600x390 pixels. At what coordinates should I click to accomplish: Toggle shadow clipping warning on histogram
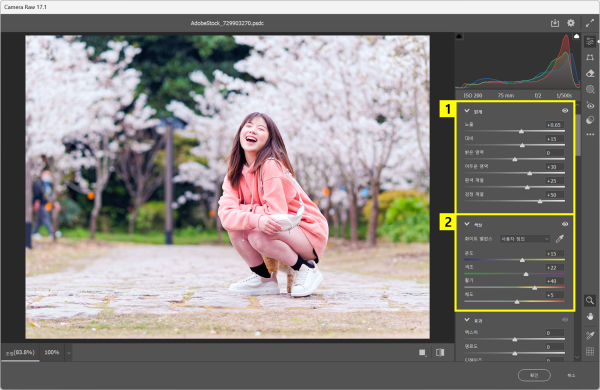tap(459, 36)
